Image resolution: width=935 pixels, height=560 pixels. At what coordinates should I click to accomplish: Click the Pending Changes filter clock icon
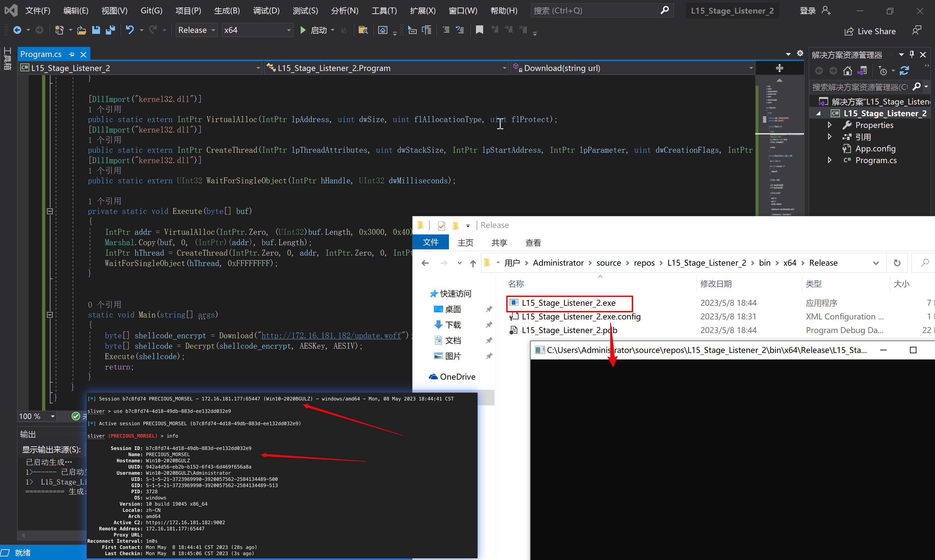coord(883,71)
